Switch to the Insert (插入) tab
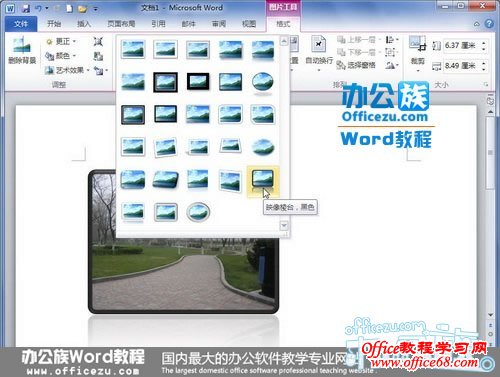 click(x=84, y=23)
